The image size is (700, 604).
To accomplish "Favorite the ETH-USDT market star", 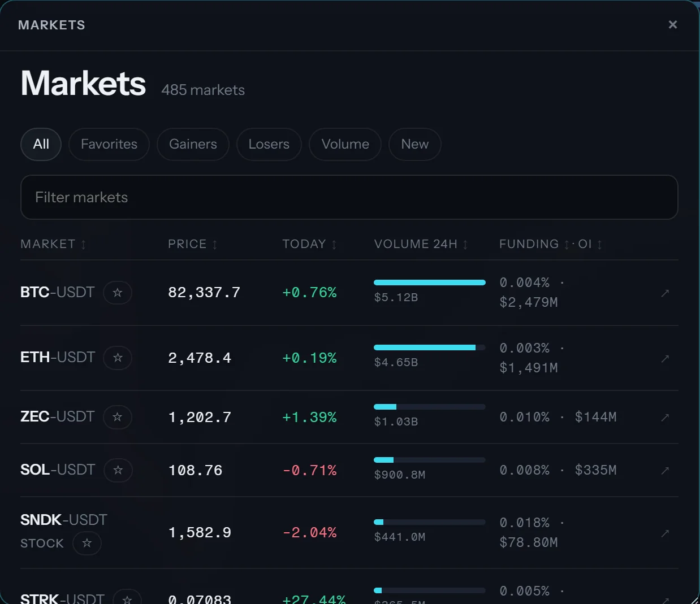I will pos(118,358).
